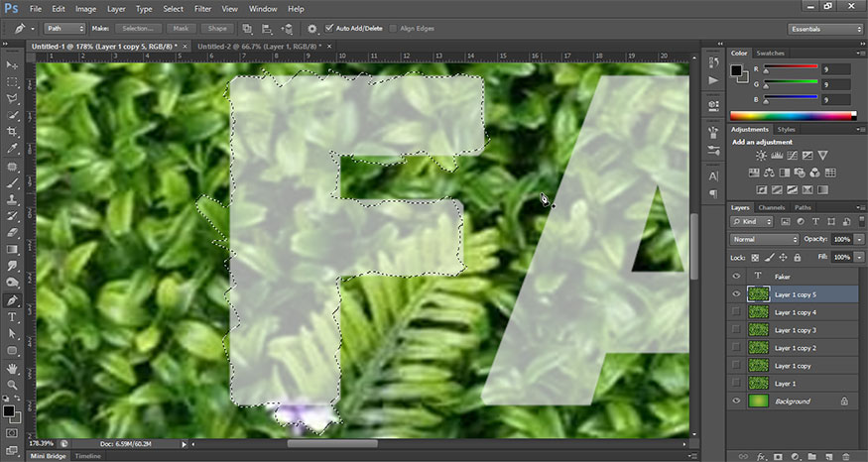Show the Layer 1 copy 4 layer
Image resolution: width=868 pixels, height=462 pixels.
click(735, 312)
